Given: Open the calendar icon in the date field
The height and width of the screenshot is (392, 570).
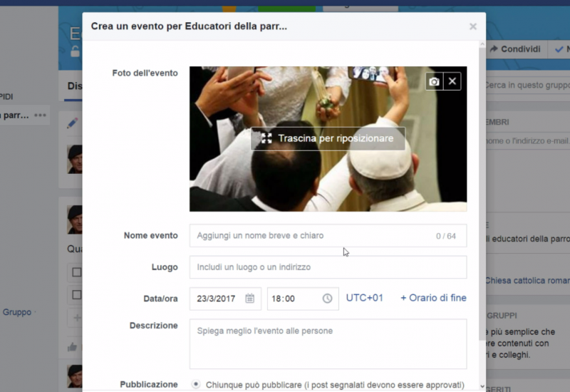Looking at the screenshot, I should [x=249, y=299].
